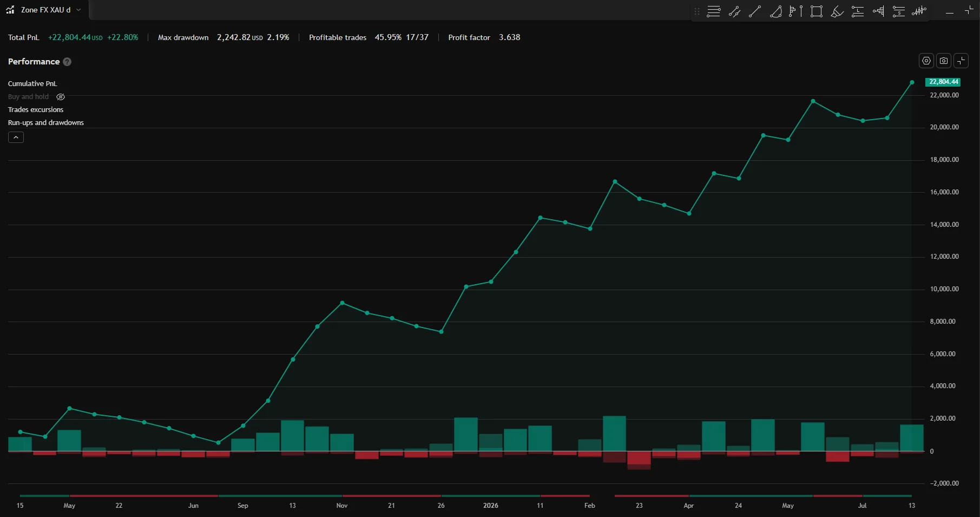980x517 pixels.
Task: Click the Max drawdown label
Action: coord(183,37)
